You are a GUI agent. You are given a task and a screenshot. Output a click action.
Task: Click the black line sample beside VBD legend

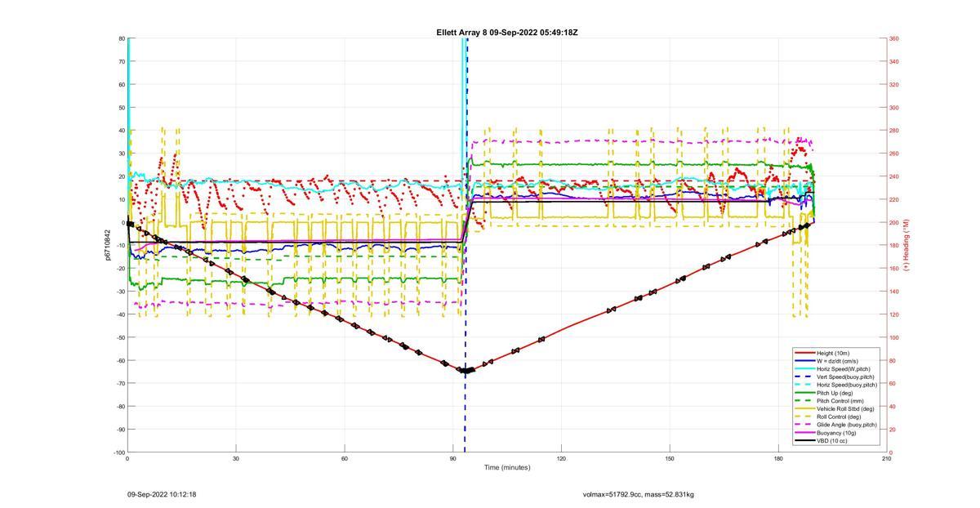click(804, 441)
